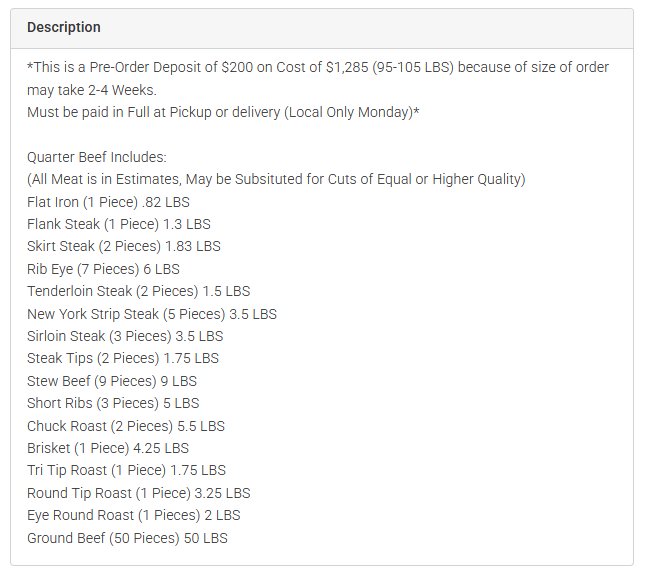Image resolution: width=658 pixels, height=576 pixels.
Task: Click the 'Must be paid in Full' line
Action: (223, 112)
